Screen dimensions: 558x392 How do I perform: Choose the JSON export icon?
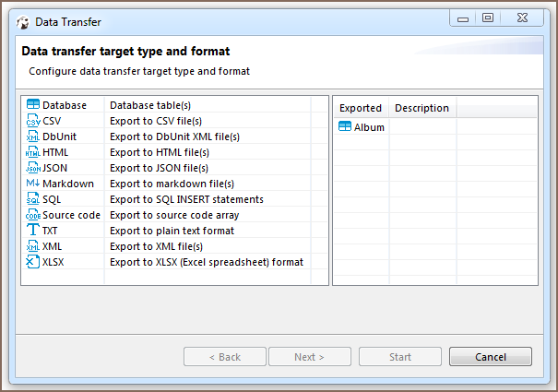(x=33, y=167)
